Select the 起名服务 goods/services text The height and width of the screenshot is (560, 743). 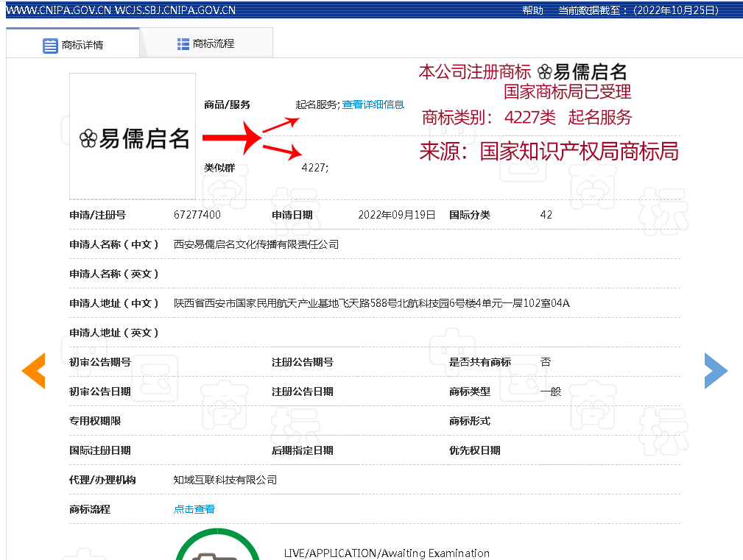pyautogui.click(x=317, y=104)
